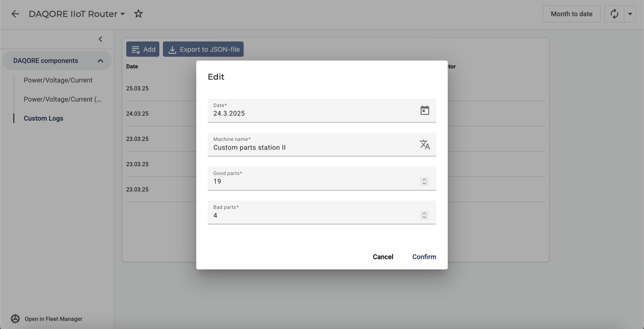Click Export to JSON-file button
This screenshot has width=644, height=329.
click(203, 49)
